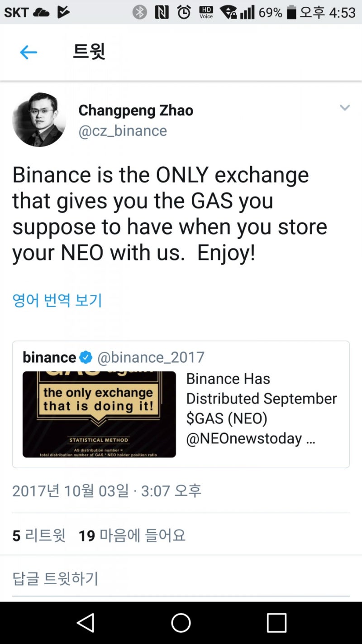
Task: Select the 트윗 title in the header
Action: coord(89,52)
